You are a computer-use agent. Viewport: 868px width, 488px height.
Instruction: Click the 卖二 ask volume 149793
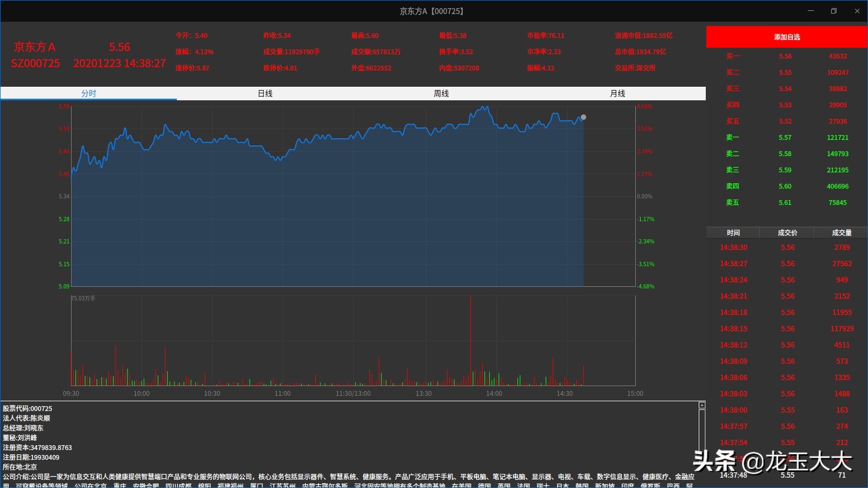tap(838, 153)
